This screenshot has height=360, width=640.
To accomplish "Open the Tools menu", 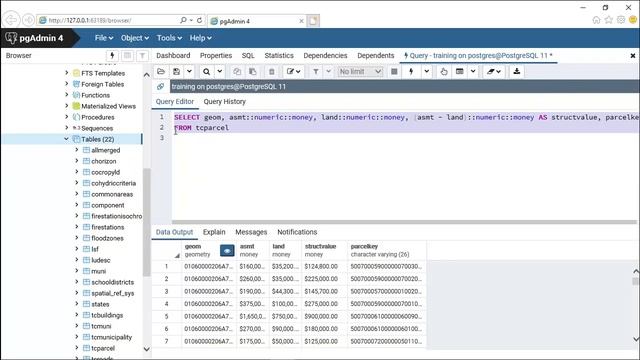I will pos(169,38).
